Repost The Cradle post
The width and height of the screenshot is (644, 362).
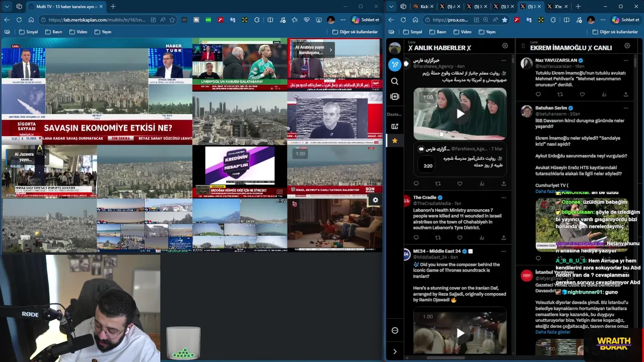coord(438,237)
